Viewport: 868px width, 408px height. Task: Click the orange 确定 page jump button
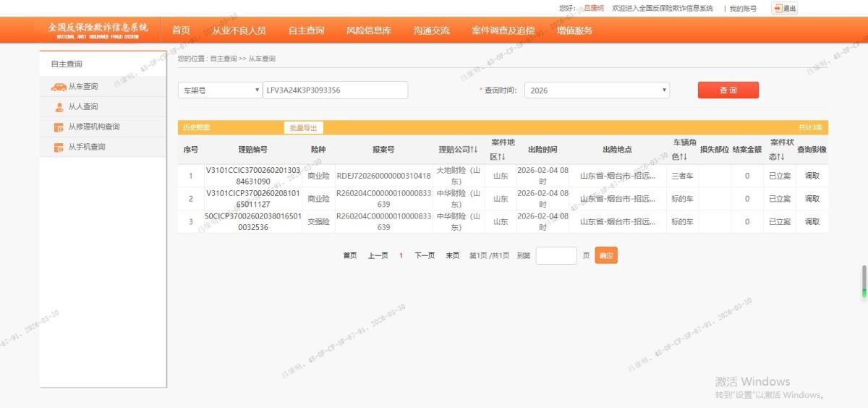pos(606,255)
